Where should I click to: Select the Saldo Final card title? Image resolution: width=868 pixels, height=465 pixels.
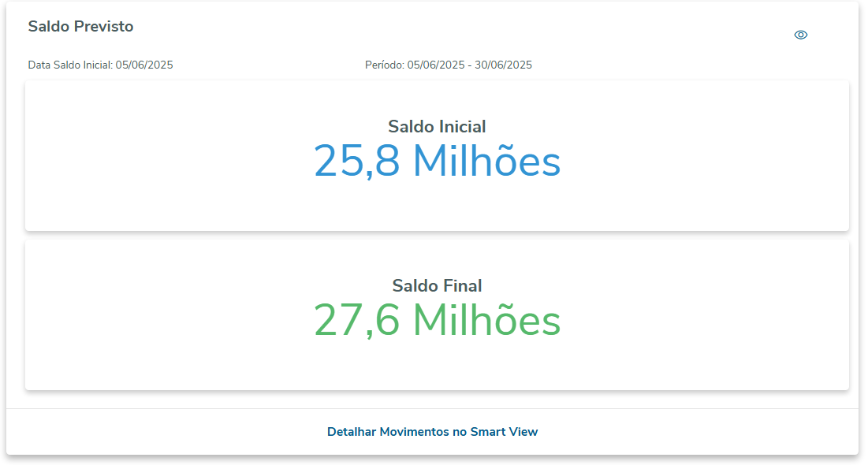(437, 285)
